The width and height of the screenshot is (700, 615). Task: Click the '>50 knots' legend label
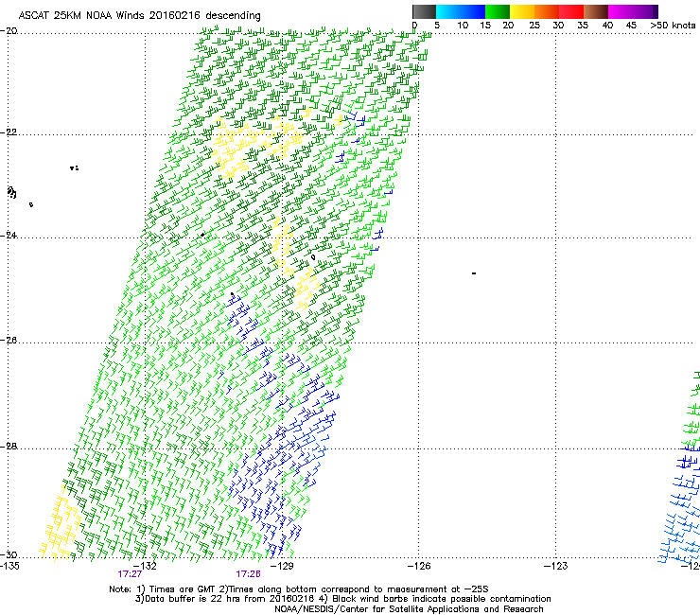click(673, 26)
